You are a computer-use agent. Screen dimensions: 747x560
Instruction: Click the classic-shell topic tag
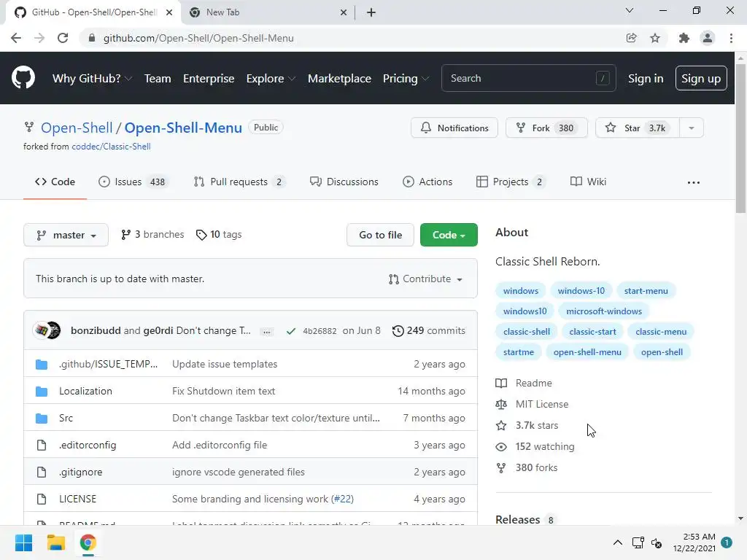tap(527, 332)
